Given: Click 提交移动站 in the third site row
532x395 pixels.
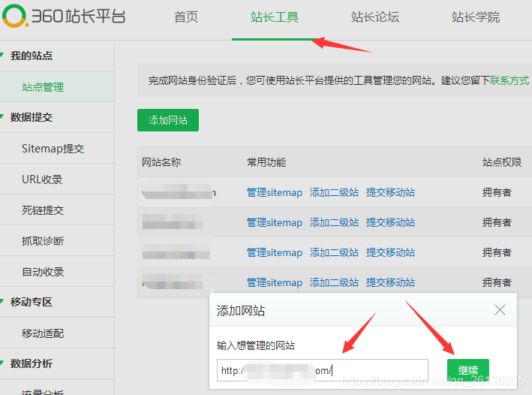Looking at the screenshot, I should 390,252.
